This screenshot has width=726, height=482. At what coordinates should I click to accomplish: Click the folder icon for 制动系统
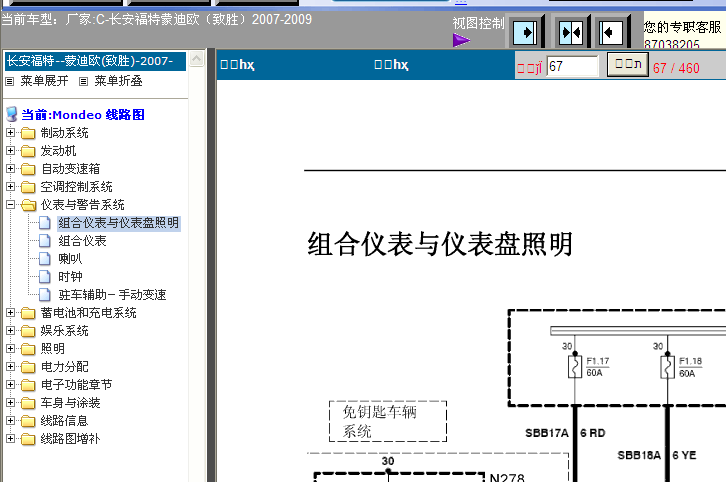click(x=28, y=133)
